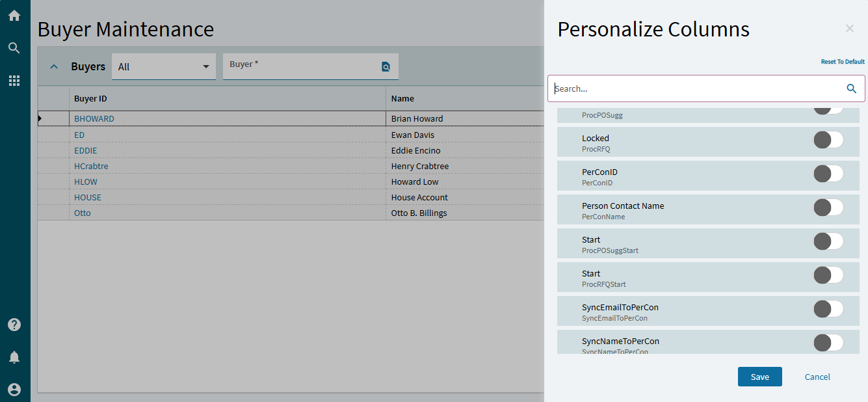Show notifications via the bell icon
This screenshot has width=868, height=402.
pos(14,357)
